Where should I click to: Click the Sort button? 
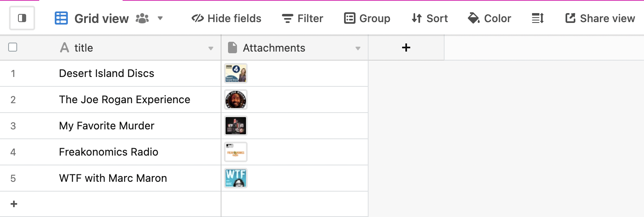pyautogui.click(x=429, y=18)
